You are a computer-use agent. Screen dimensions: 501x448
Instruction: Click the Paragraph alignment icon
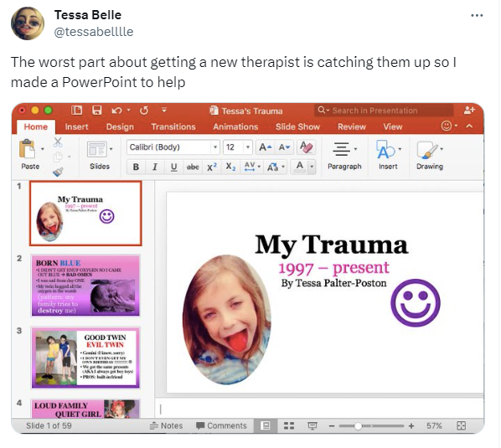click(x=342, y=149)
